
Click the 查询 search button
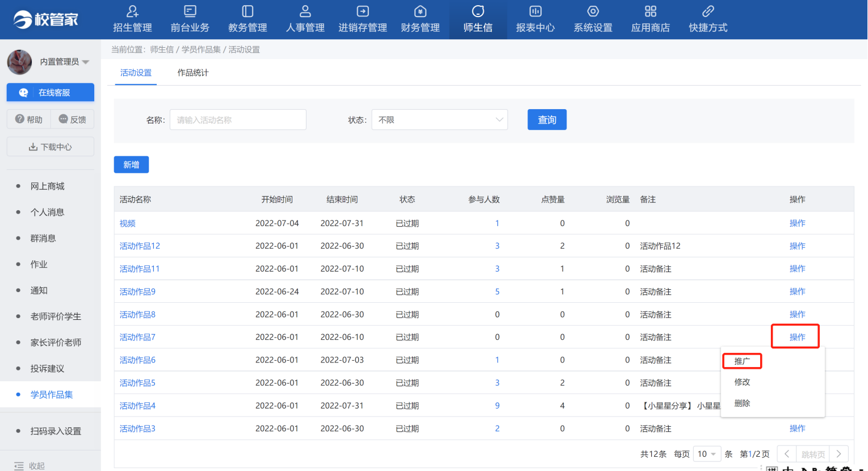tap(547, 120)
